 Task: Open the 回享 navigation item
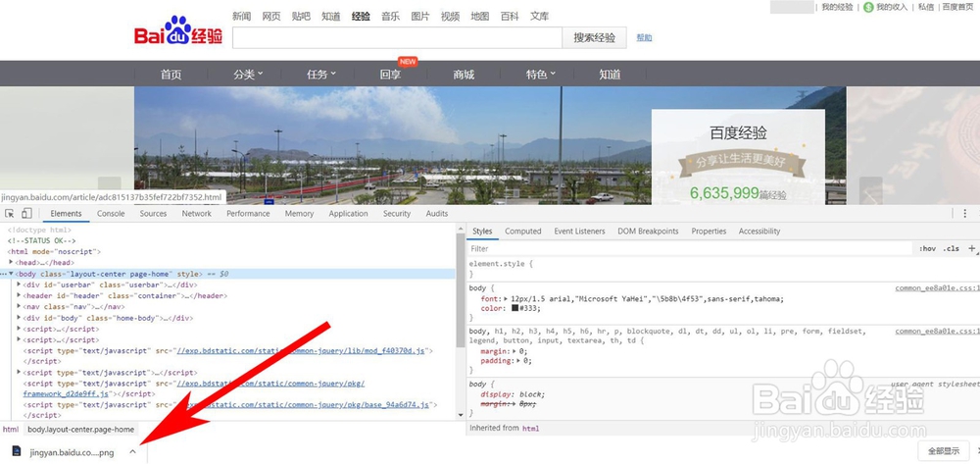[390, 75]
